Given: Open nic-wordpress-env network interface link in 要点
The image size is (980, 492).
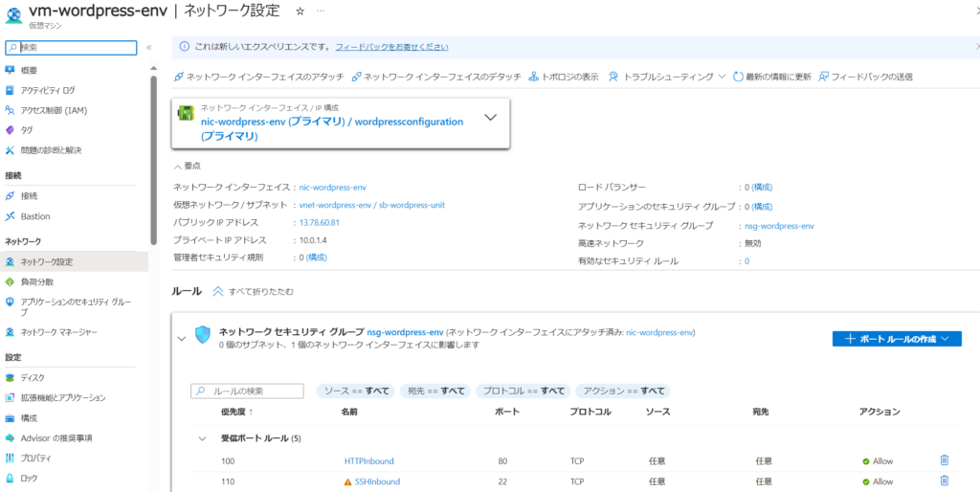Looking at the screenshot, I should 333,187.
